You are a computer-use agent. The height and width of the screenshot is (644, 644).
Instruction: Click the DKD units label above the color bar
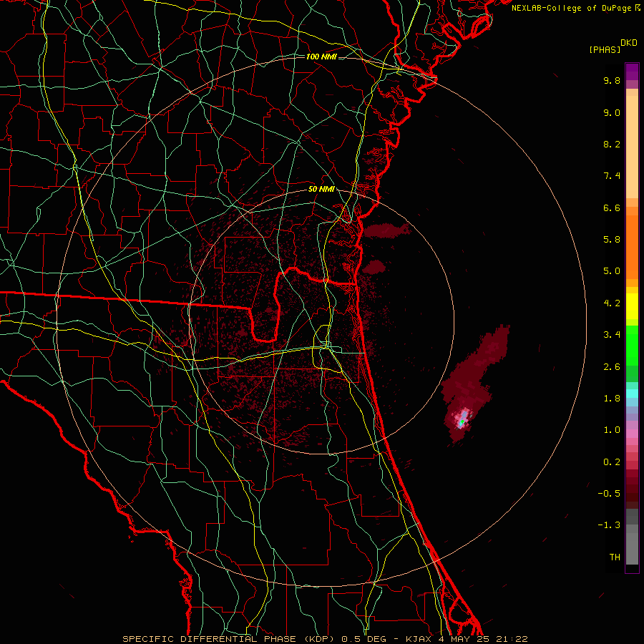pyautogui.click(x=629, y=43)
